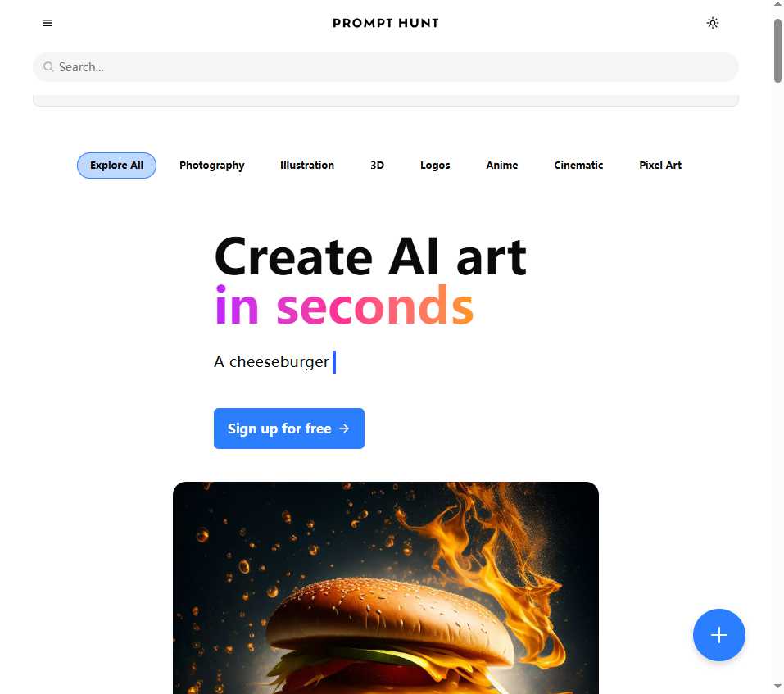Click the search magnifier icon
This screenshot has width=784, height=694.
click(48, 66)
